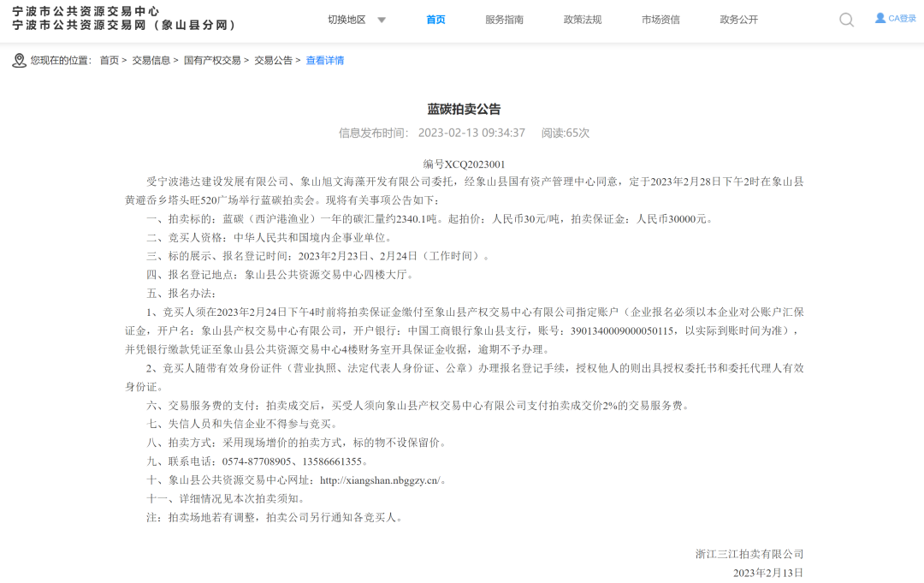Click the 查看详情 breadcrumb link
This screenshot has width=924, height=583.
coord(325,61)
